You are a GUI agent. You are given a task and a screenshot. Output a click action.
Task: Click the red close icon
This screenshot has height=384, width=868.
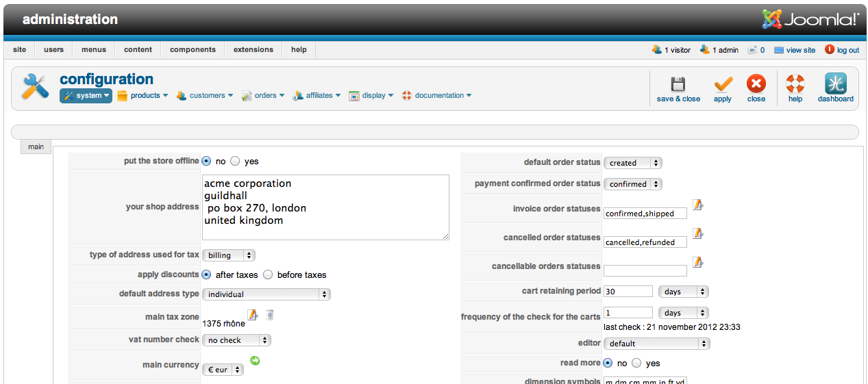[x=756, y=85]
